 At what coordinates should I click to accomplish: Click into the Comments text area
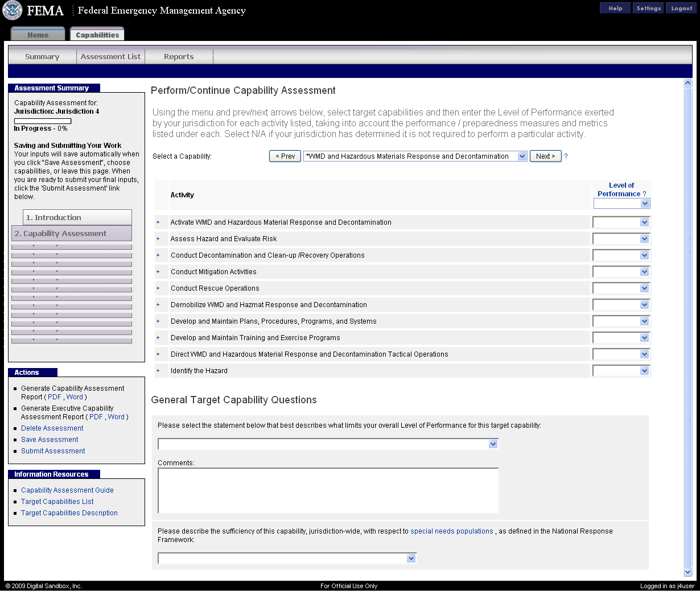[328, 491]
